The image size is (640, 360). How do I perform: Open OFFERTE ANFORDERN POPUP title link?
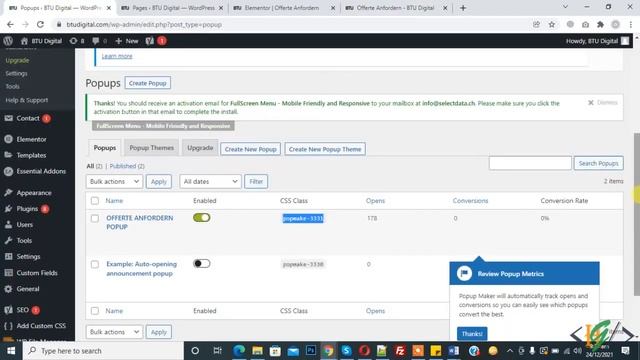140,222
